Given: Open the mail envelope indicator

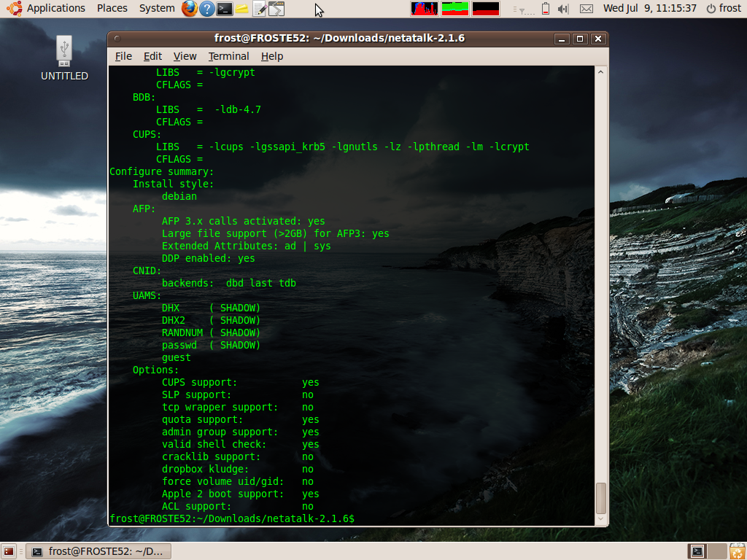Looking at the screenshot, I should (x=587, y=9).
